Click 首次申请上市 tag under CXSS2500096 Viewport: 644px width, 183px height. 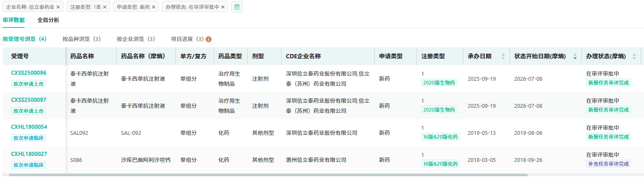pos(28,84)
